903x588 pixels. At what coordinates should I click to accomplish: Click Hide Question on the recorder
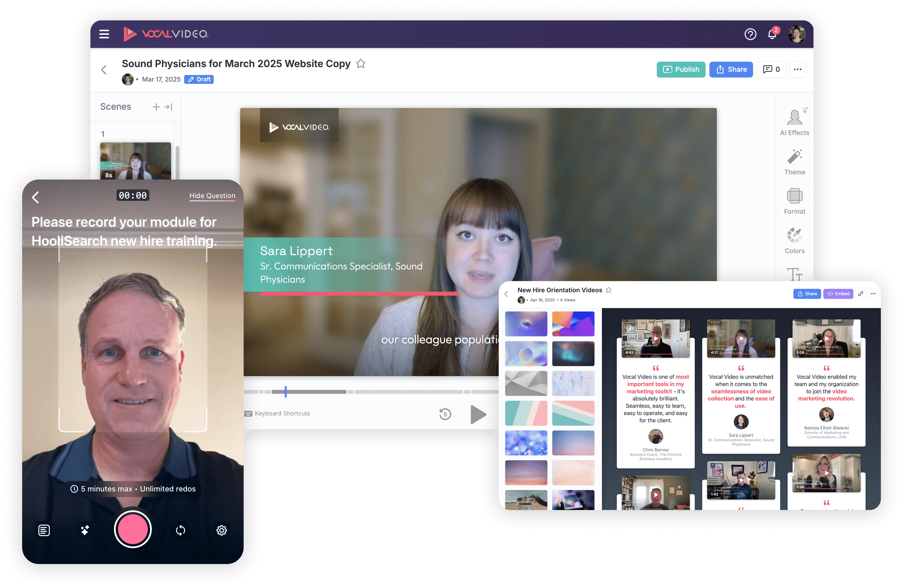pos(212,196)
